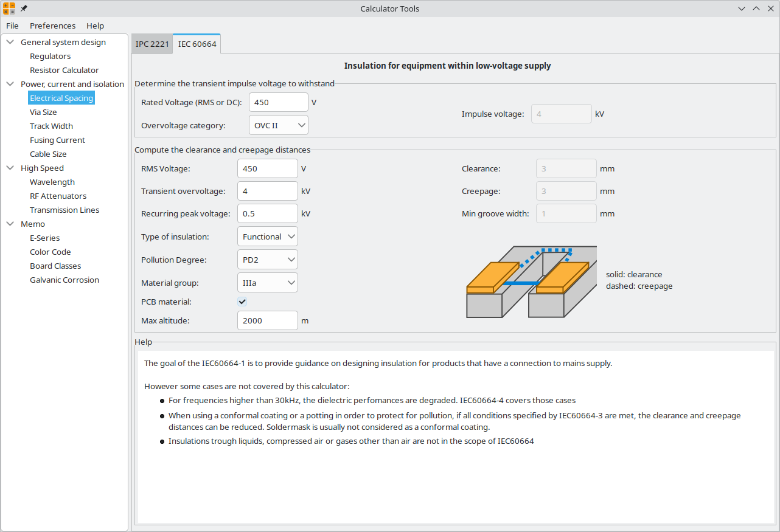The image size is (780, 532).
Task: Click the pin icon in the title bar
Action: pyautogui.click(x=24, y=9)
